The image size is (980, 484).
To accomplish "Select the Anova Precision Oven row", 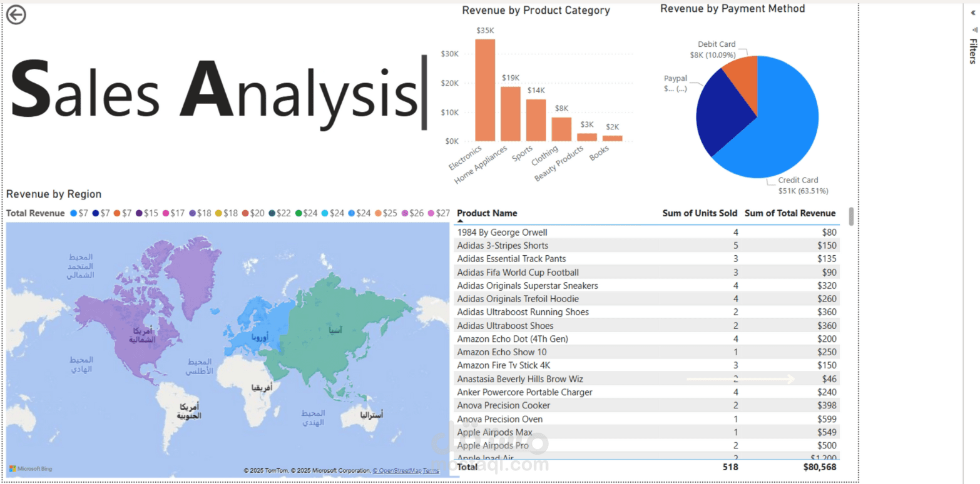I will 646,419.
